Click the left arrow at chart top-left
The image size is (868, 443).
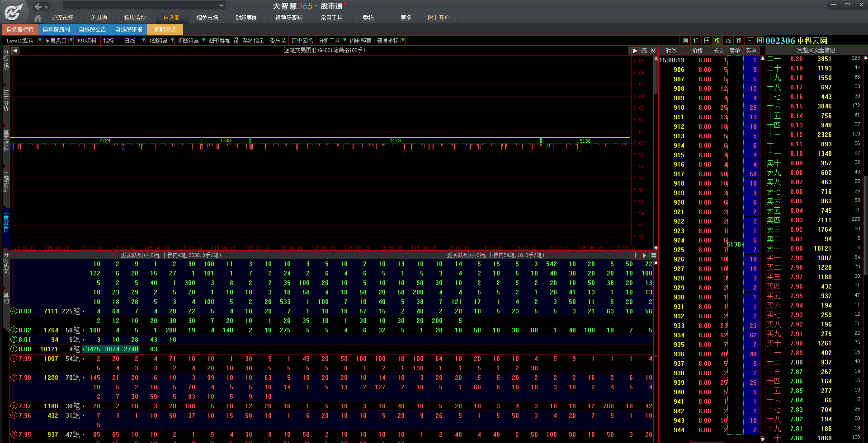15,51
